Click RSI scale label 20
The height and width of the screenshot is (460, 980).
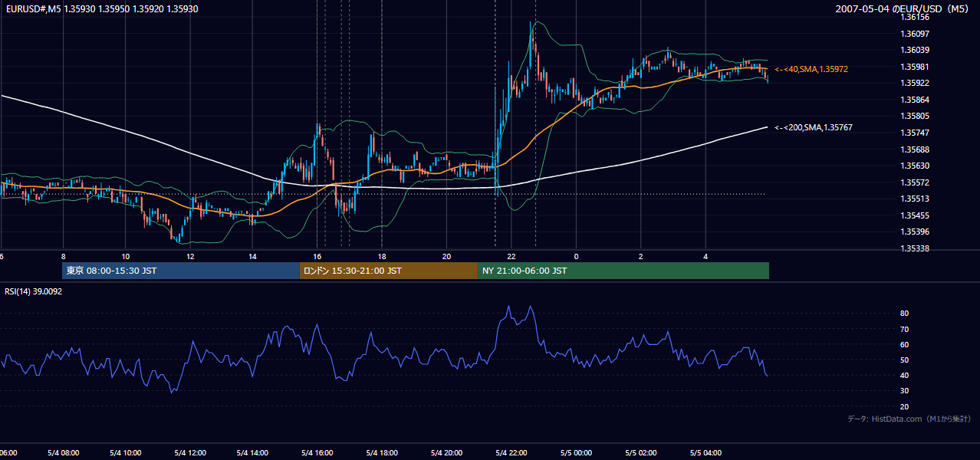tap(905, 406)
